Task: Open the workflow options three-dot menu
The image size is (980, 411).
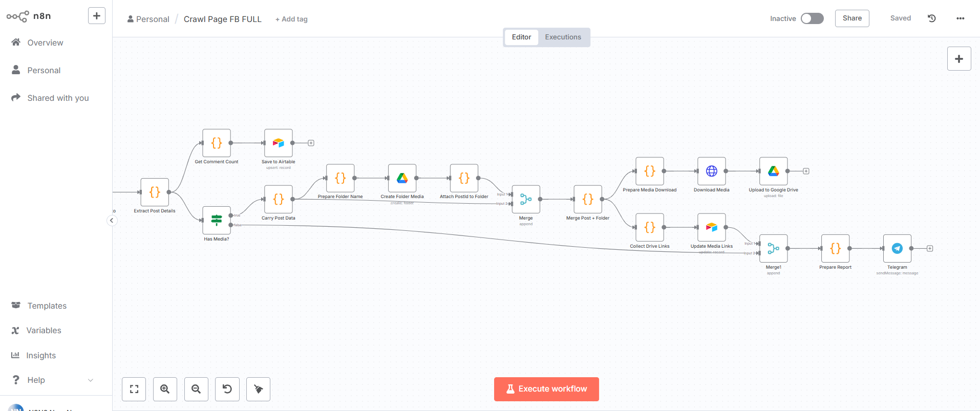Action: click(x=961, y=18)
